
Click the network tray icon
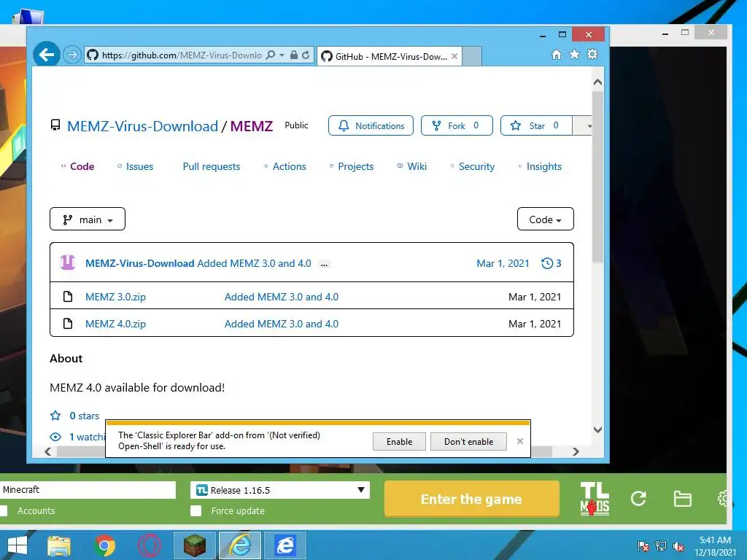click(661, 545)
